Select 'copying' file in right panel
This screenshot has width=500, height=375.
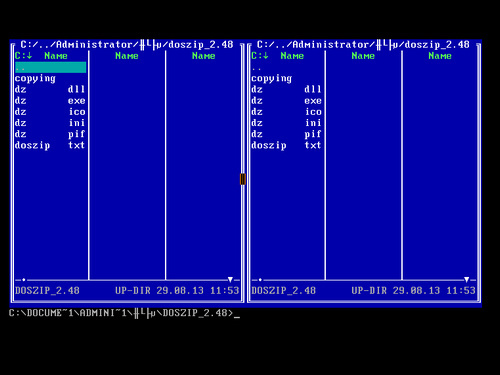point(271,79)
